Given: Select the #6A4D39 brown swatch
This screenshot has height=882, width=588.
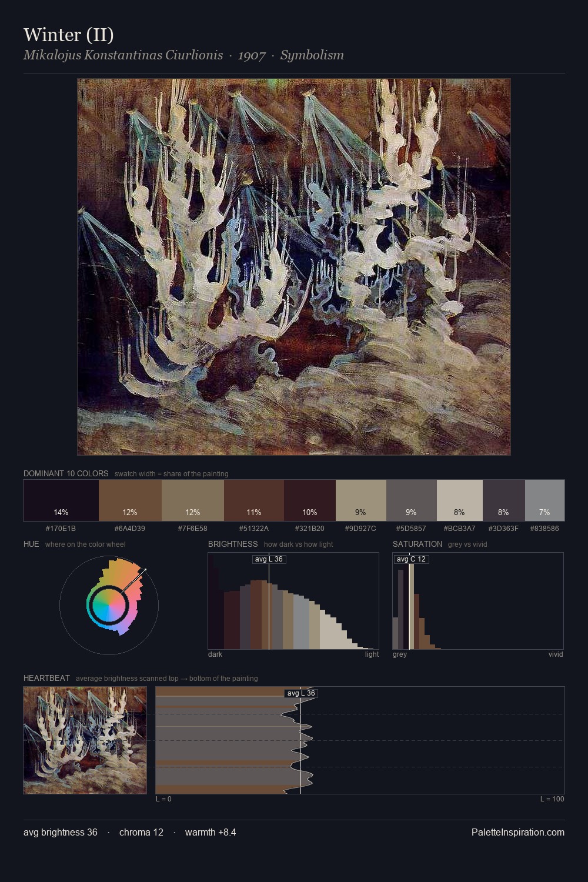Looking at the screenshot, I should pos(130,500).
